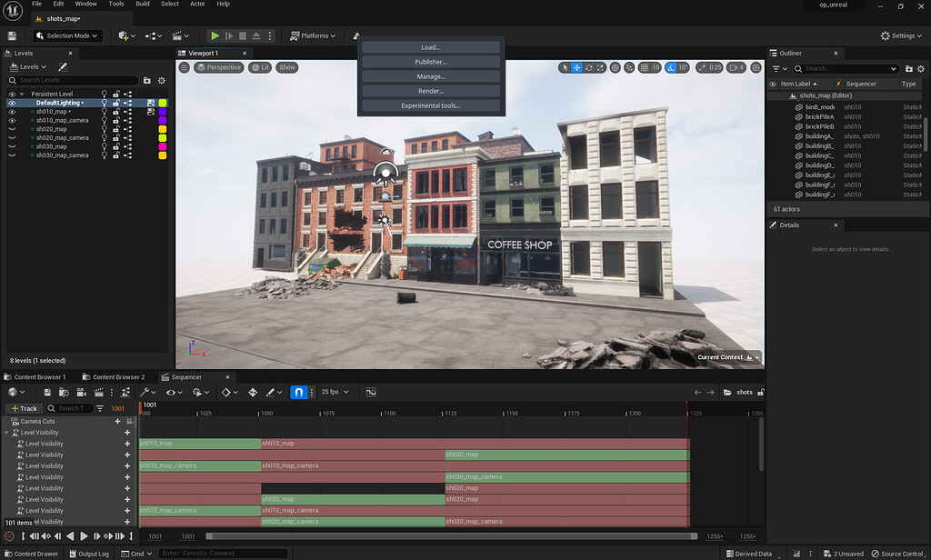The height and width of the screenshot is (560, 931).
Task: Enable snapping in the Sequencer toolbar
Action: click(x=300, y=392)
